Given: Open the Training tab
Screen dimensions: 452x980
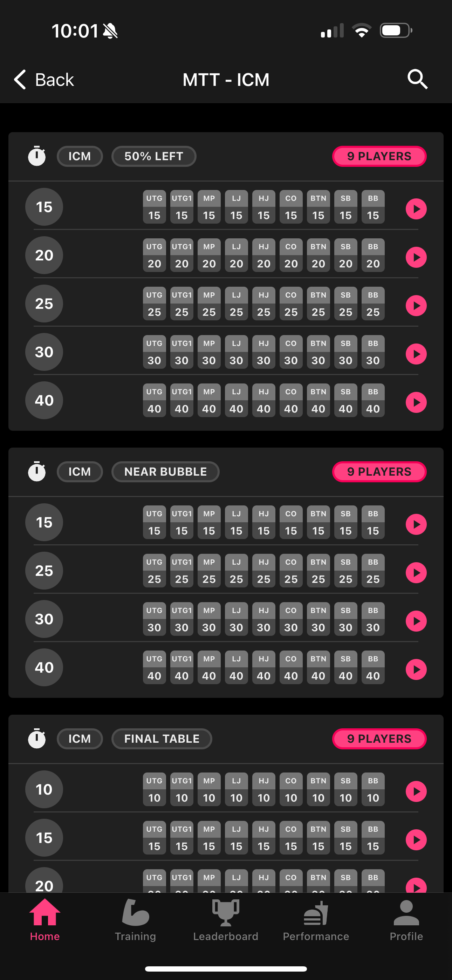Looking at the screenshot, I should [136, 920].
